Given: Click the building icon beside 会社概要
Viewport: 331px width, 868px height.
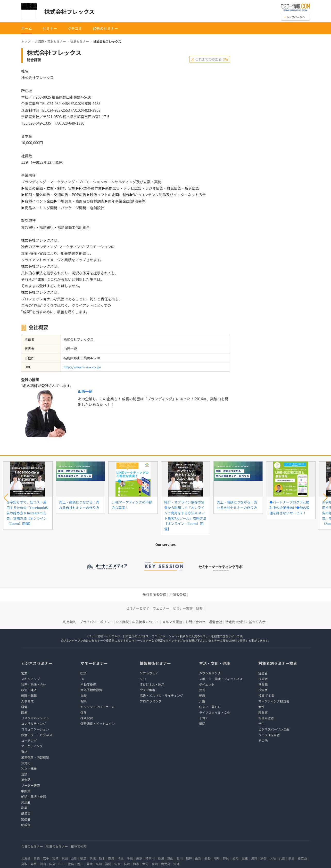Looking at the screenshot, I should coord(24,327).
